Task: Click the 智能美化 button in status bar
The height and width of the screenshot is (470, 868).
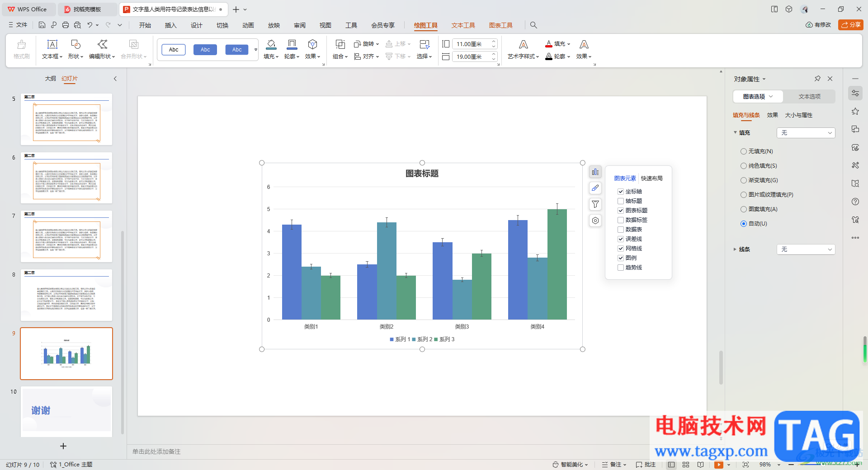Action: 570,465
